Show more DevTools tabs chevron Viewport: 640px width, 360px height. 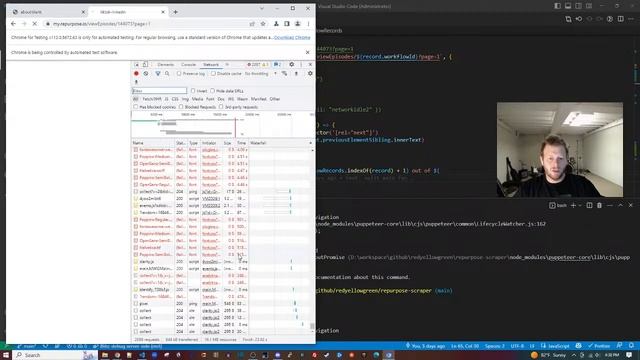227,64
